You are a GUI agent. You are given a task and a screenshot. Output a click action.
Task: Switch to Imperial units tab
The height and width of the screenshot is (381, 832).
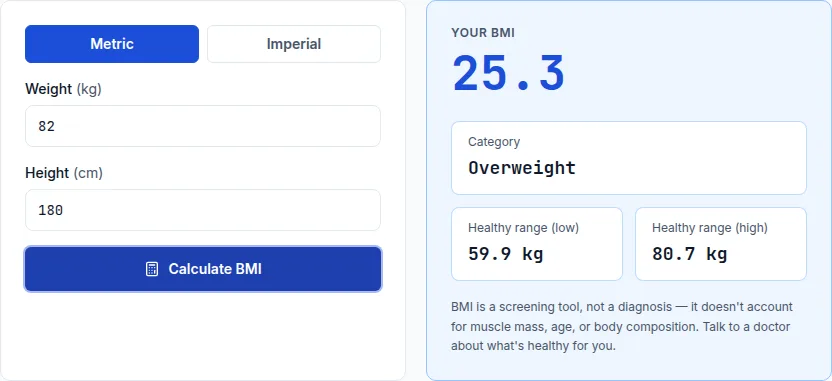tap(294, 44)
